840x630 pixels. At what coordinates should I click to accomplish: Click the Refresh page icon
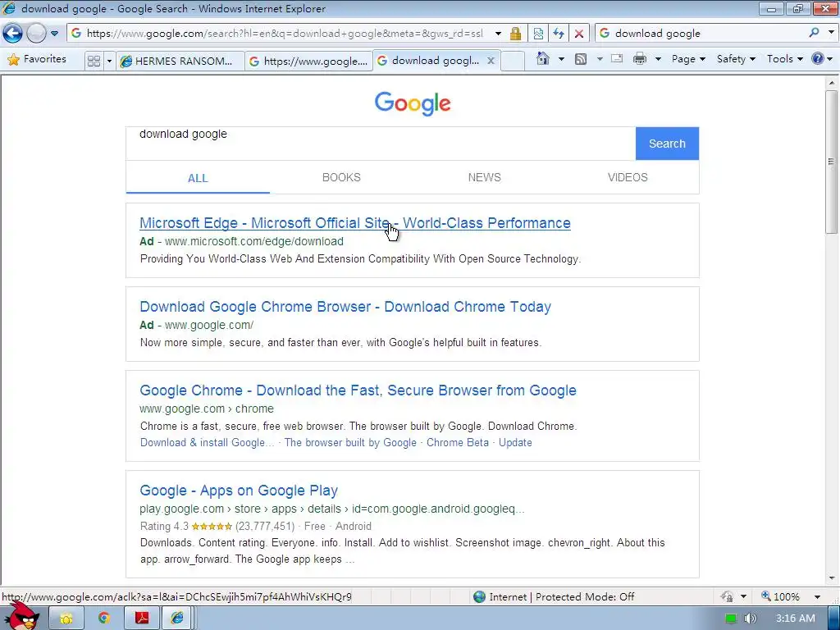click(559, 34)
